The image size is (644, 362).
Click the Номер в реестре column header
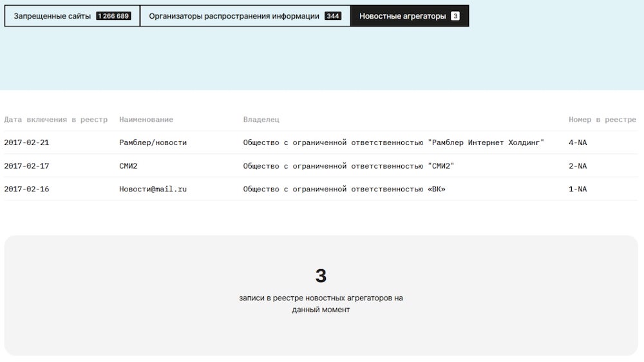(x=603, y=120)
